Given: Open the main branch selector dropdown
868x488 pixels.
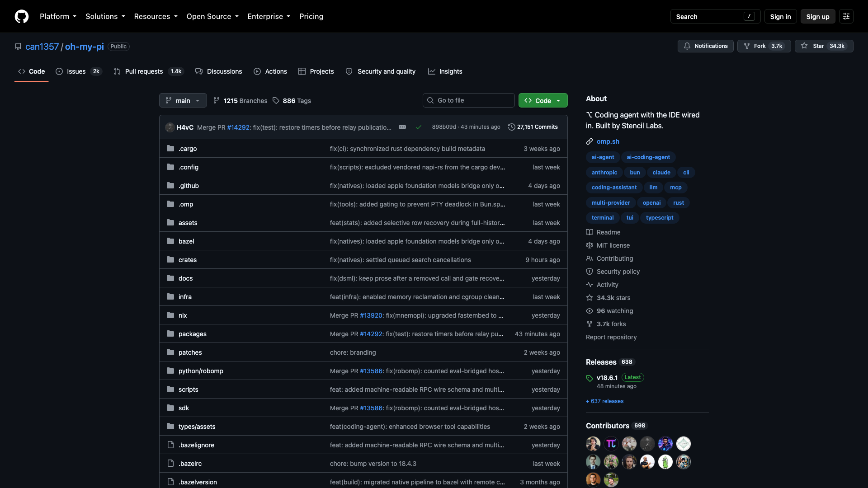Looking at the screenshot, I should tap(183, 101).
